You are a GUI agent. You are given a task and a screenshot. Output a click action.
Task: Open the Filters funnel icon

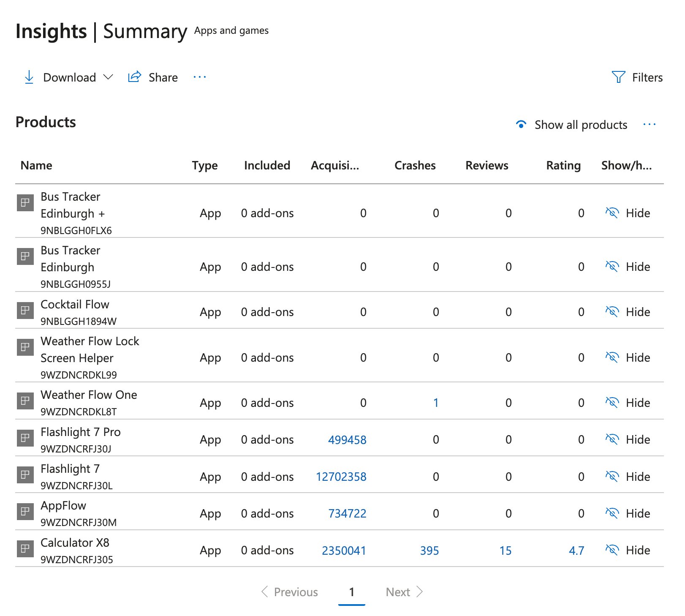pyautogui.click(x=618, y=77)
